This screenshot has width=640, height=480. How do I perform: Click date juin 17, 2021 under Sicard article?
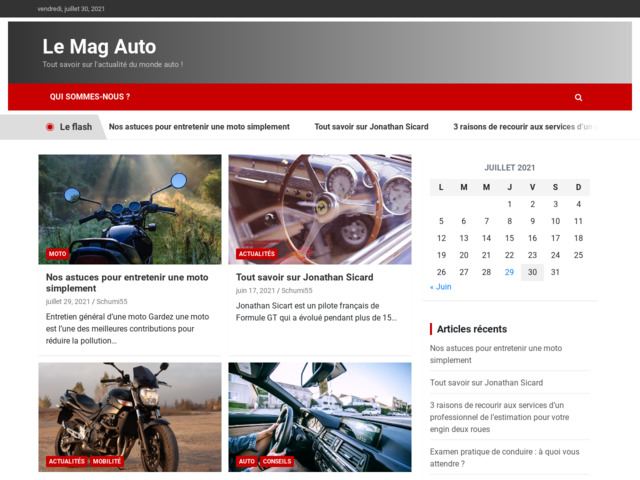click(x=256, y=291)
